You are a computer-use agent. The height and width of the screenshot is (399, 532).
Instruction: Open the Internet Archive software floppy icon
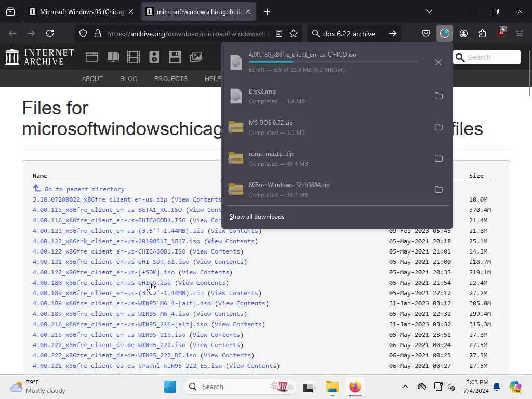click(175, 57)
